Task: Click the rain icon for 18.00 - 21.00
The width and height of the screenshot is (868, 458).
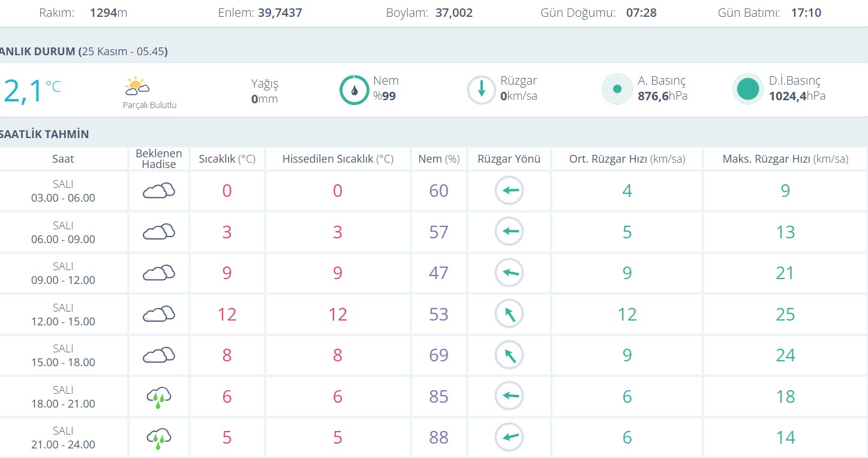Action: coord(158,397)
